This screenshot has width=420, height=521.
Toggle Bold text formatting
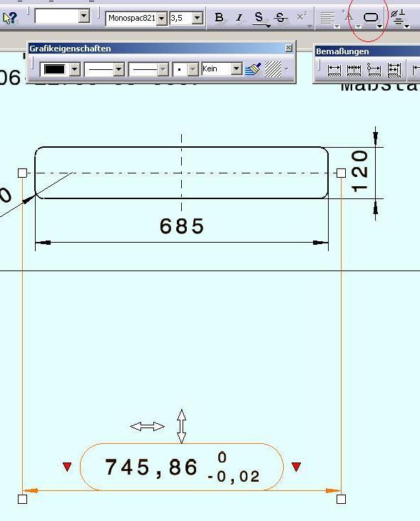pos(219,18)
